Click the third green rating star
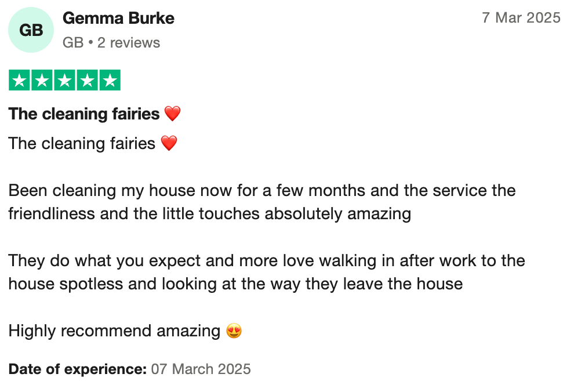This screenshot has height=392, width=574. pos(64,81)
